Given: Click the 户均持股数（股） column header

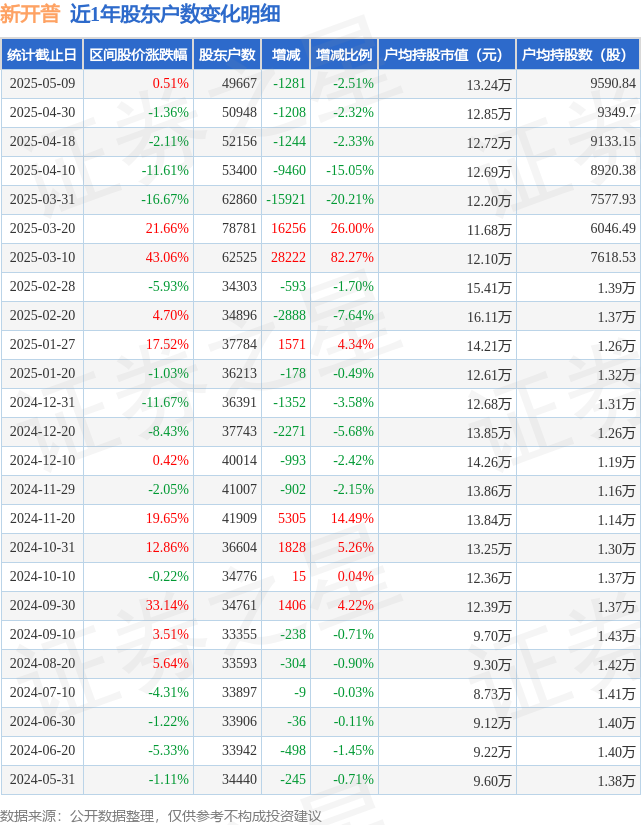Looking at the screenshot, I should [578, 54].
